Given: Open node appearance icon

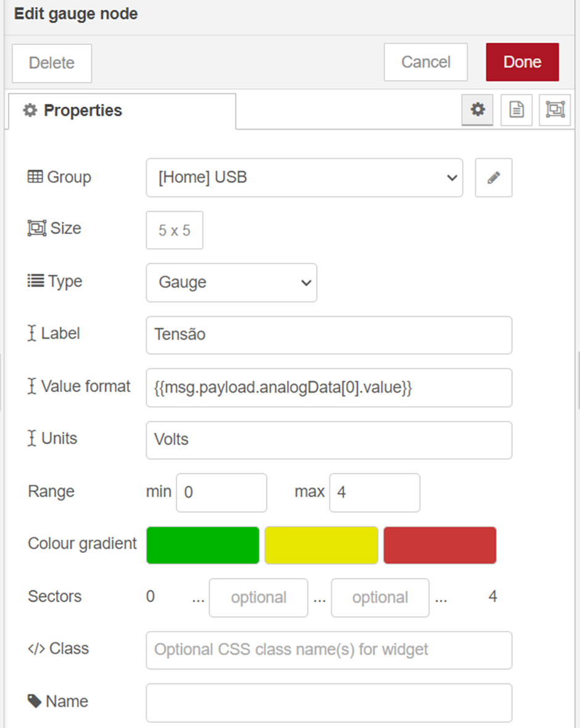Looking at the screenshot, I should click(555, 110).
